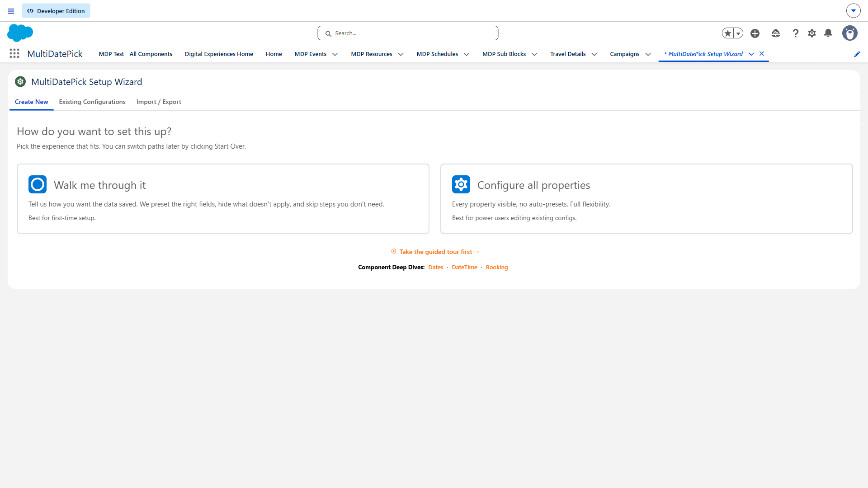Click the Favorites star icon
Viewport: 868px width, 488px height.
727,33
